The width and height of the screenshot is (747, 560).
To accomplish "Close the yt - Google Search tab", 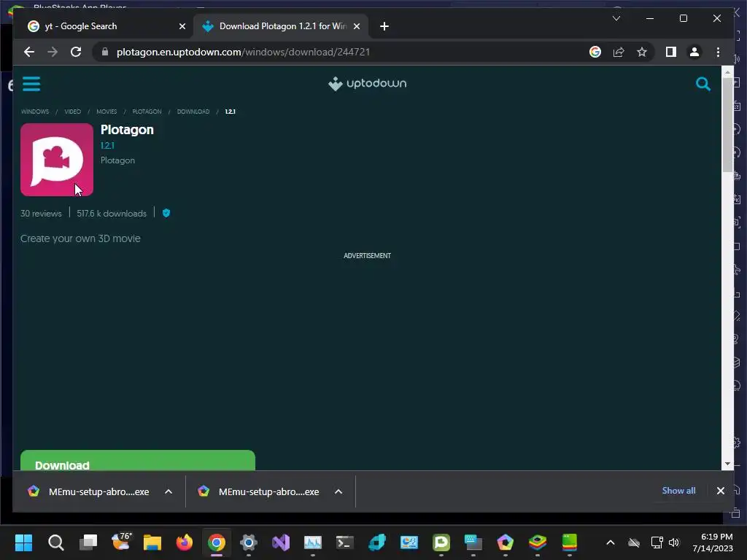I will point(182,26).
